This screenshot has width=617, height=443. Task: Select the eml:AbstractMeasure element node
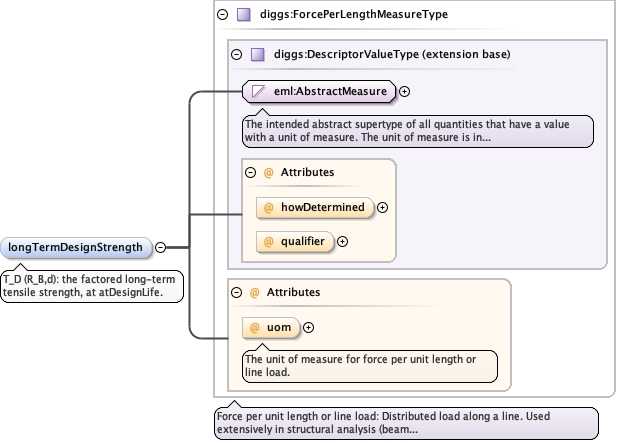point(319,91)
